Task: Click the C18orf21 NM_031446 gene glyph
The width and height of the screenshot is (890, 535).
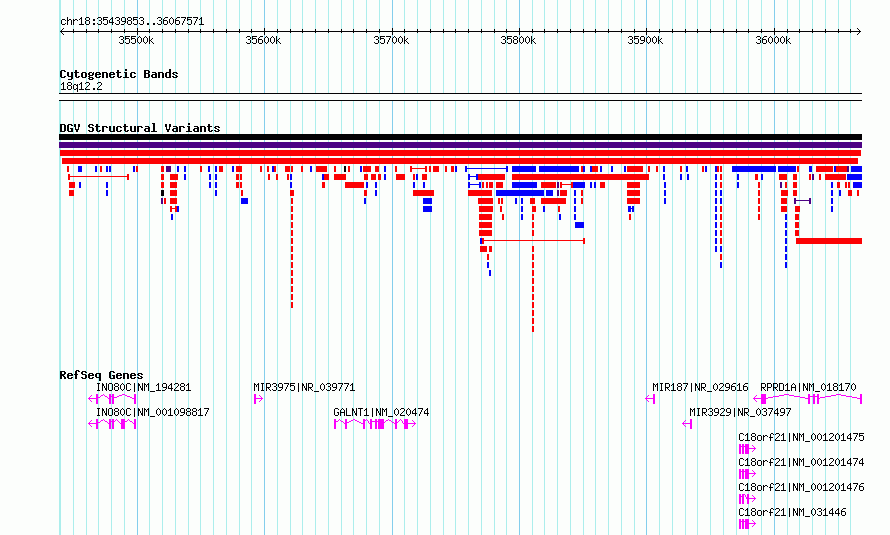Action: 747,524
